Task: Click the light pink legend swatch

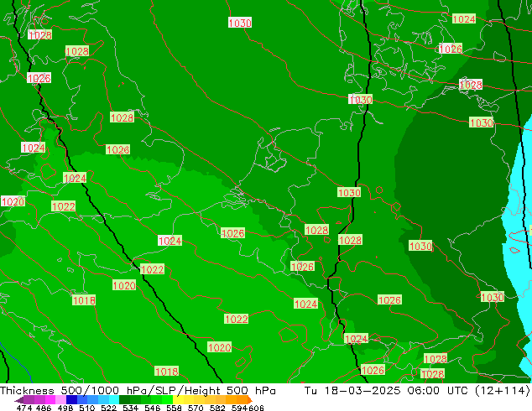Action: (x=60, y=400)
